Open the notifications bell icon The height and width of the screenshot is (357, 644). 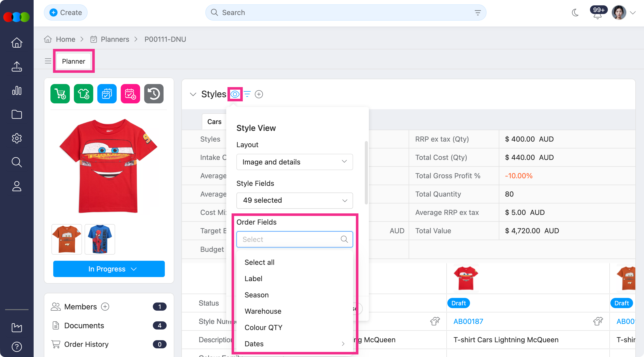[x=598, y=15]
